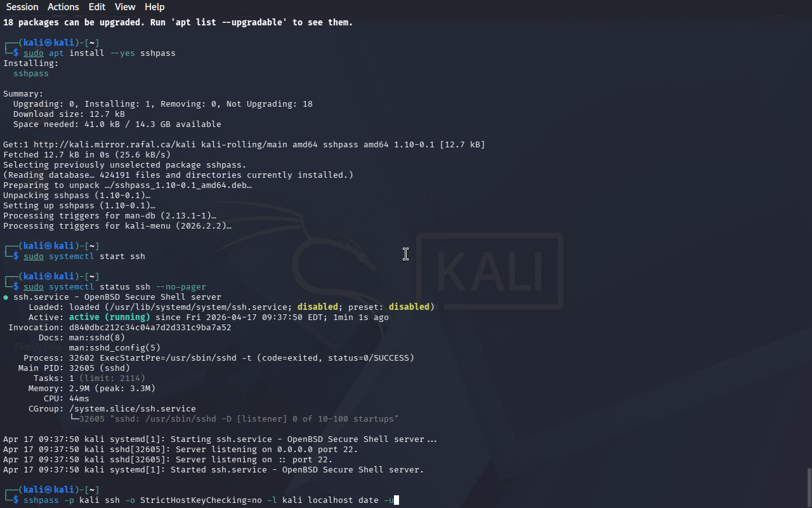Click the --no-pager flag in the status command
Image resolution: width=812 pixels, height=508 pixels.
181,287
